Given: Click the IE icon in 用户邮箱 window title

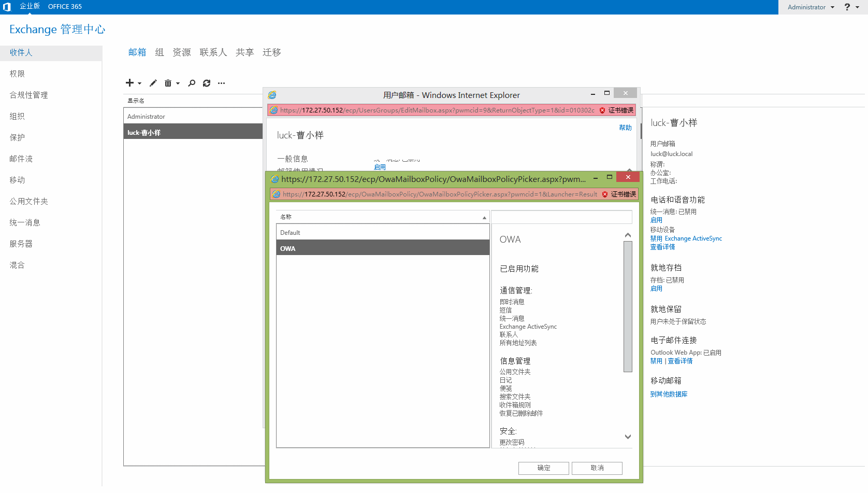Looking at the screenshot, I should coord(272,95).
